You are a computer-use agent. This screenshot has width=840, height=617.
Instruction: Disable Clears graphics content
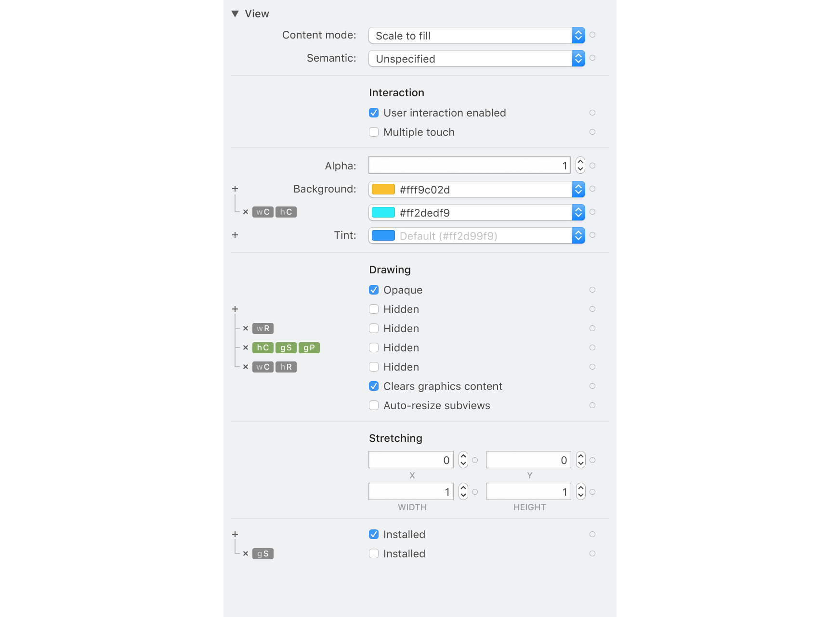374,386
